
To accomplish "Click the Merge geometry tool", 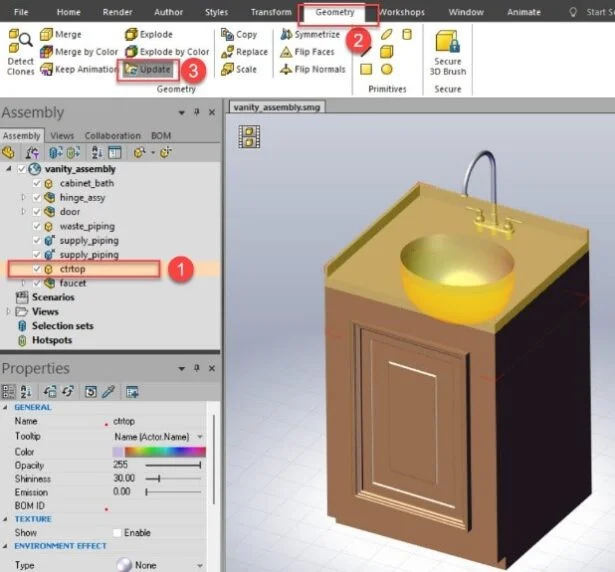I will [x=61, y=35].
